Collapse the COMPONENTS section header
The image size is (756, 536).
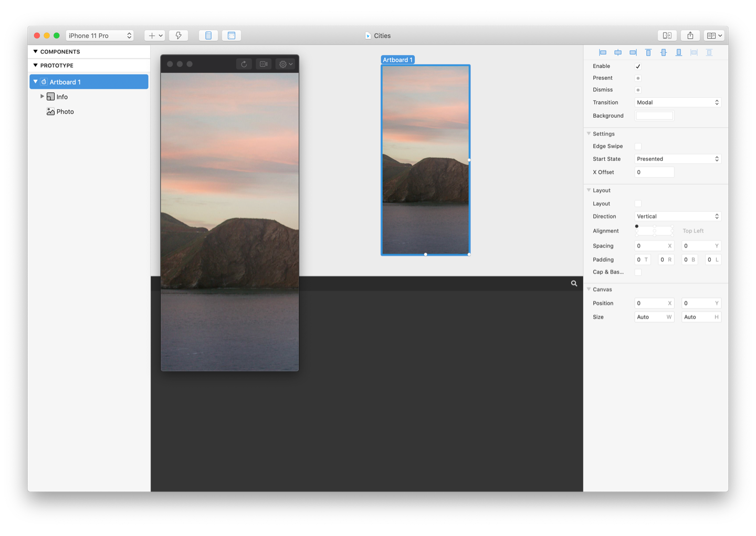coord(35,51)
